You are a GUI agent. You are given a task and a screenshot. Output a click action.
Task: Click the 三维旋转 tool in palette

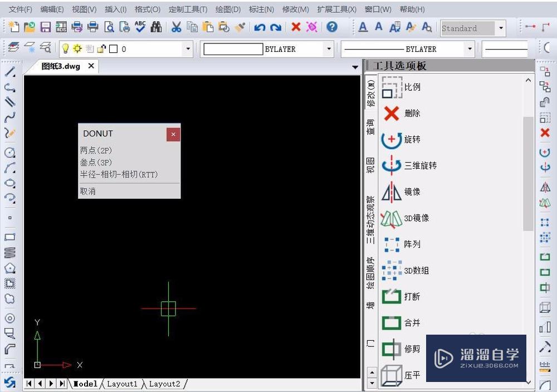pos(409,165)
